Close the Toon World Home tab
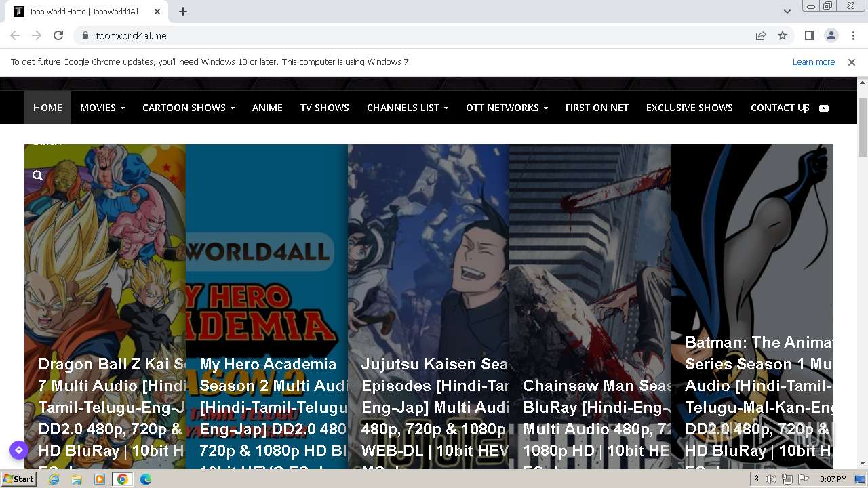868x488 pixels. coord(157,12)
